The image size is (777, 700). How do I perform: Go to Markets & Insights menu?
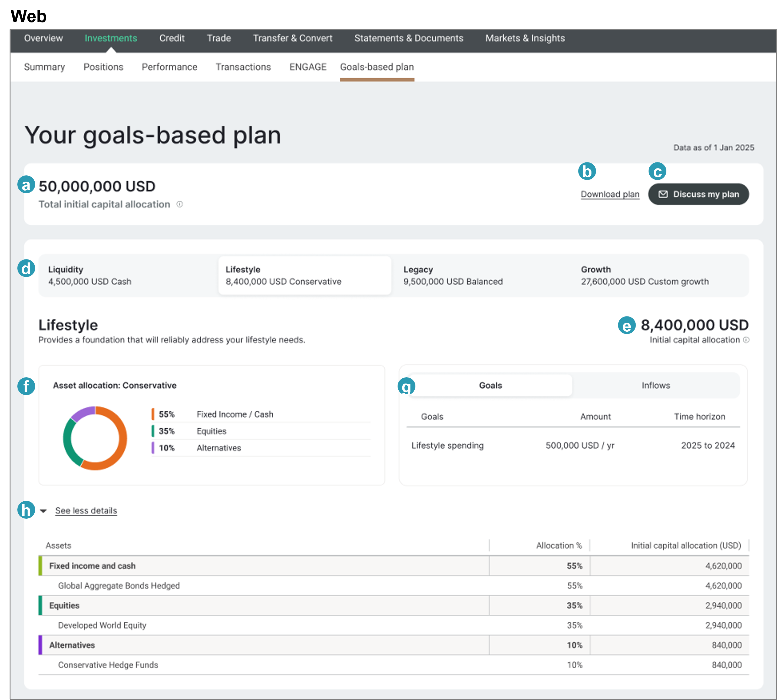pos(525,38)
